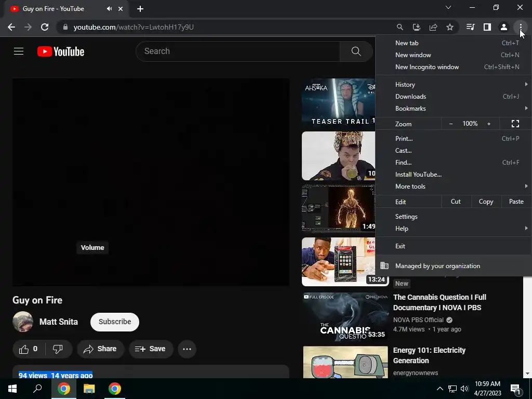Open the tab search chevron

point(448,7)
